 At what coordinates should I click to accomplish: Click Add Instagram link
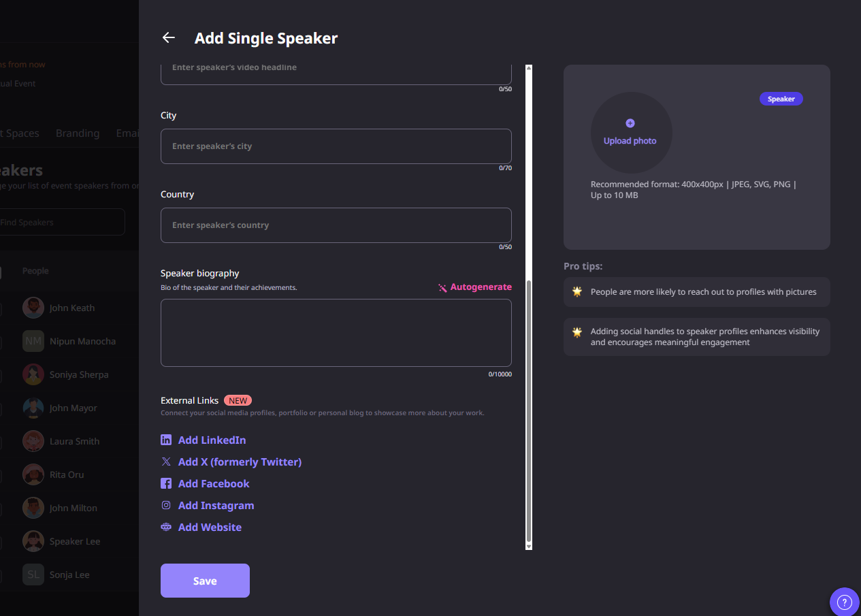point(216,506)
